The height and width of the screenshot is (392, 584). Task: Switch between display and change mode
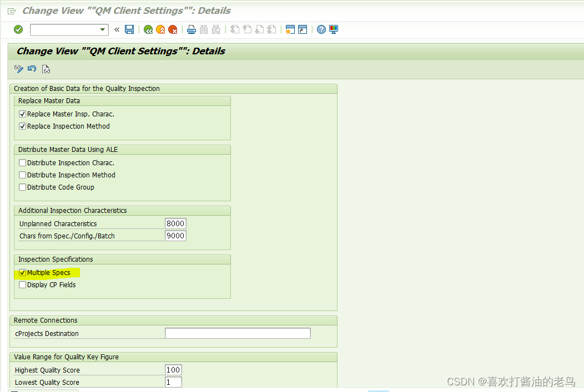pyautogui.click(x=18, y=69)
